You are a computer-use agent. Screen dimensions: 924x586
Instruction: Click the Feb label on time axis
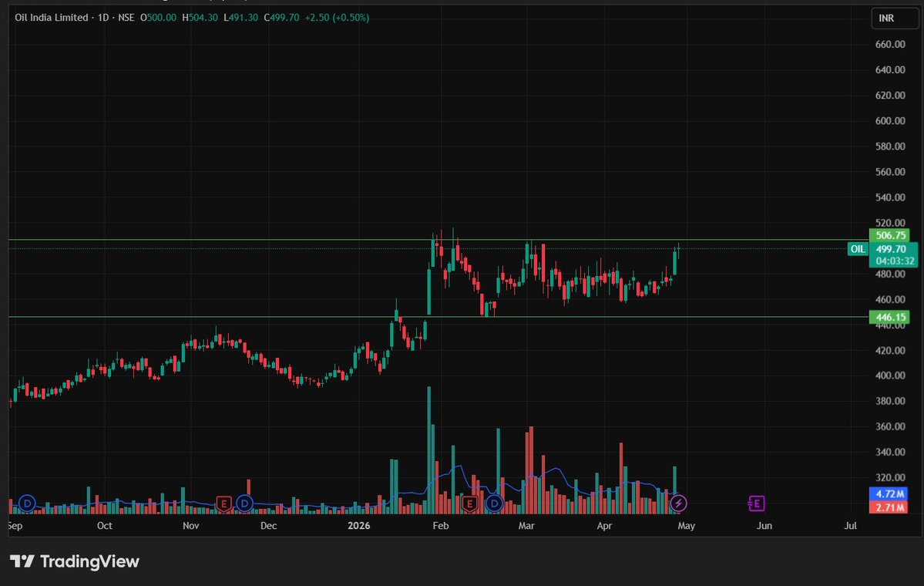tap(441, 525)
